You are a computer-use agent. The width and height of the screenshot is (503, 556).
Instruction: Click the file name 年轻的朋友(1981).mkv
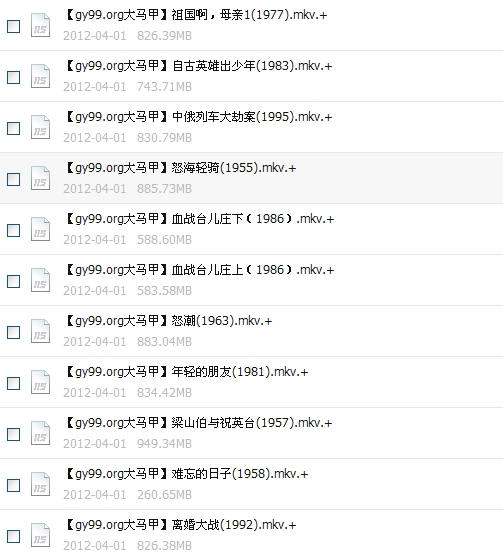coord(187,372)
